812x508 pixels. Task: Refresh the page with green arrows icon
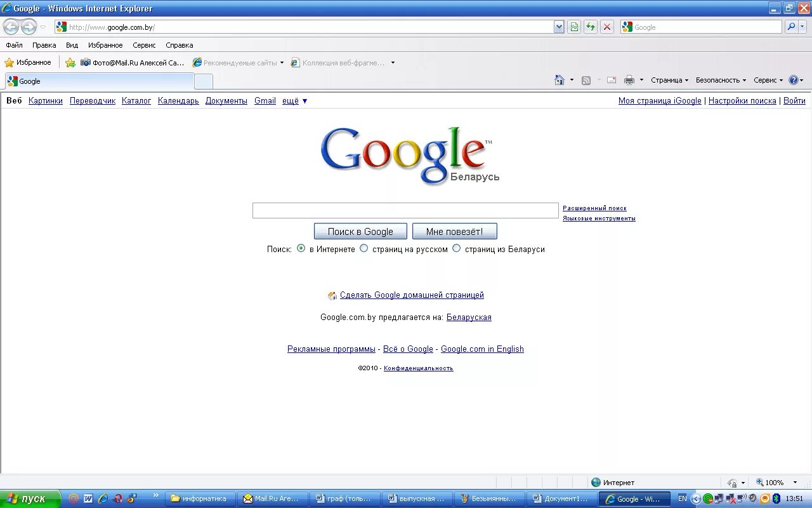(x=591, y=27)
